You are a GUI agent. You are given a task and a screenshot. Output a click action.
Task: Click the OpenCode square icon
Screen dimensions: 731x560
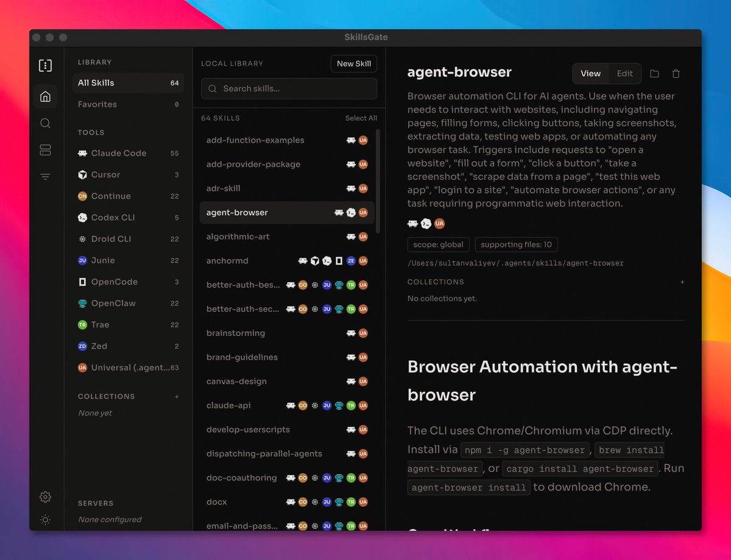82,282
